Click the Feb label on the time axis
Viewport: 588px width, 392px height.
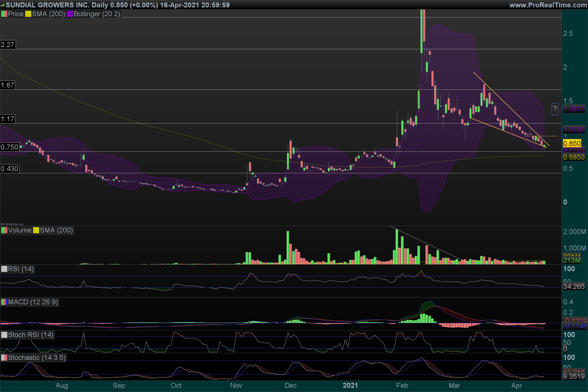402,385
